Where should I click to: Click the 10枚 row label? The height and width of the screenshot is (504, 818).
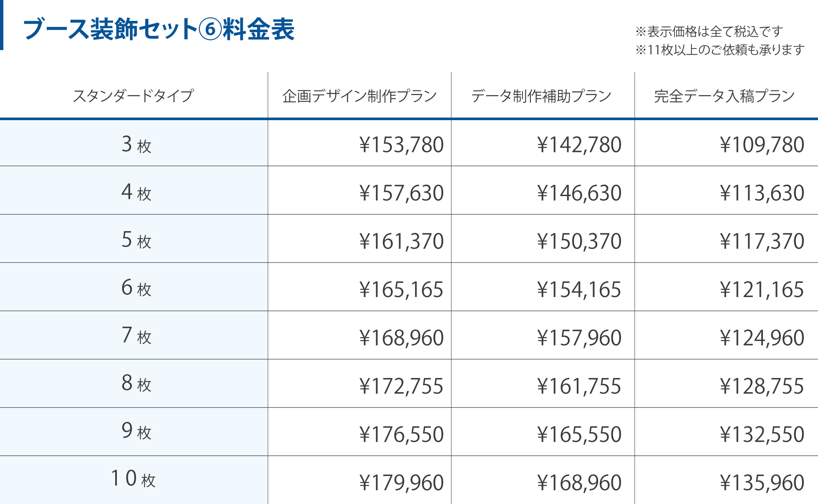pyautogui.click(x=133, y=479)
